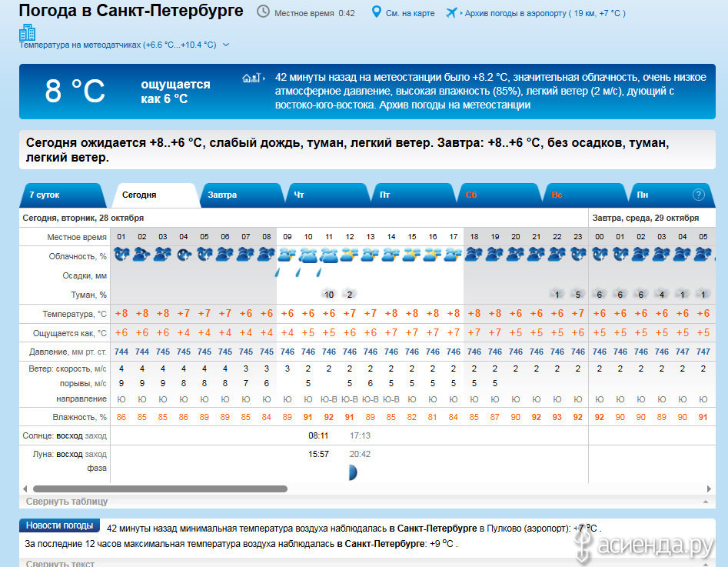Collapse table with 'Свернуть таблицу'

pos(67,502)
